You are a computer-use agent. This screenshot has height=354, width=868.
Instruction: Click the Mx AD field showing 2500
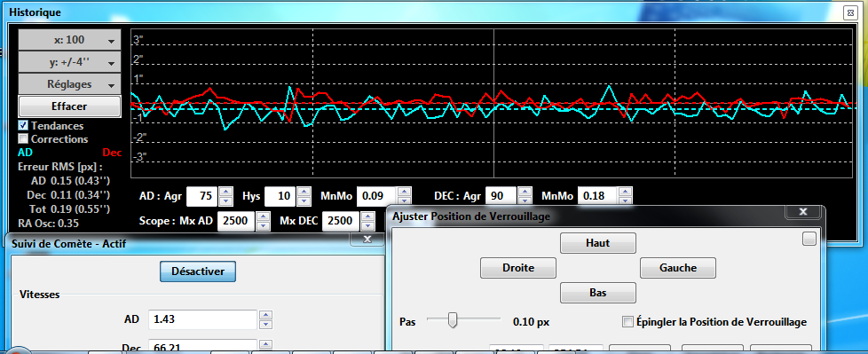(x=236, y=221)
